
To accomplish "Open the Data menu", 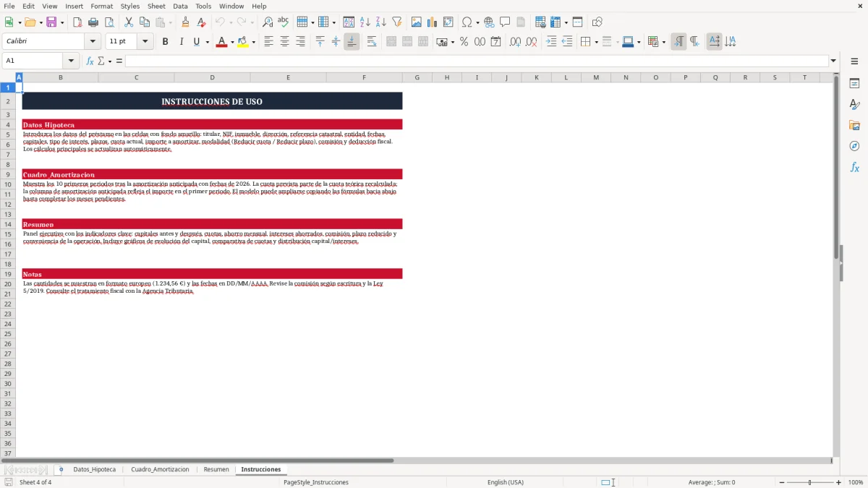I will click(180, 6).
